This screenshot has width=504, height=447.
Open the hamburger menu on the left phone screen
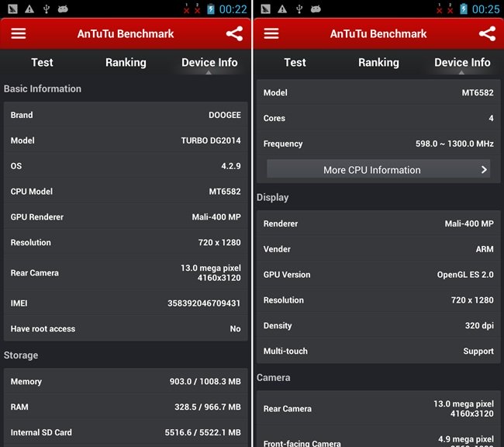pos(18,34)
